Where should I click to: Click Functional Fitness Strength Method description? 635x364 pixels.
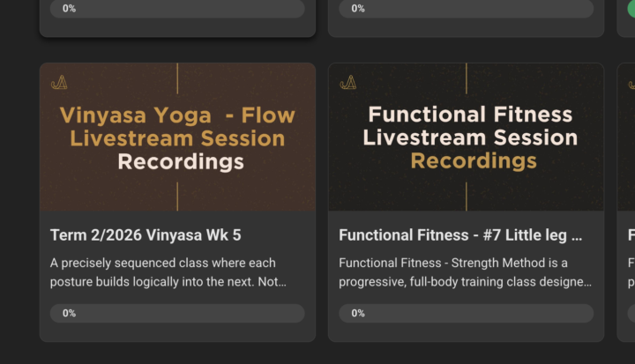(x=465, y=272)
